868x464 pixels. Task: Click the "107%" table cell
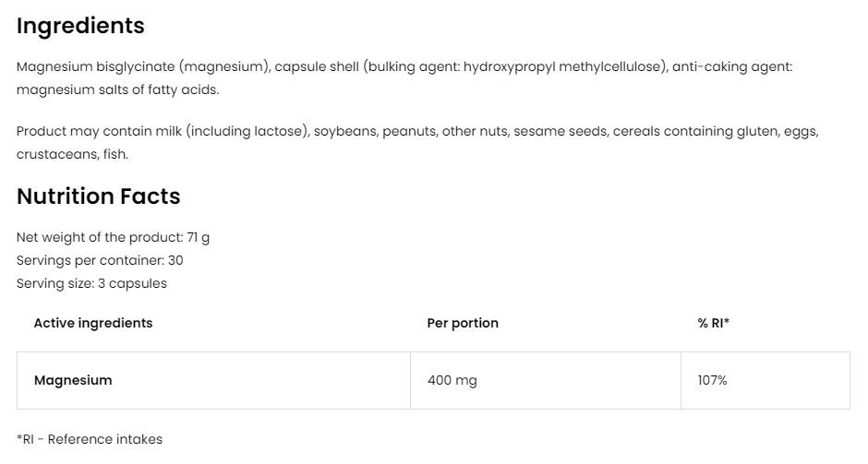click(713, 380)
